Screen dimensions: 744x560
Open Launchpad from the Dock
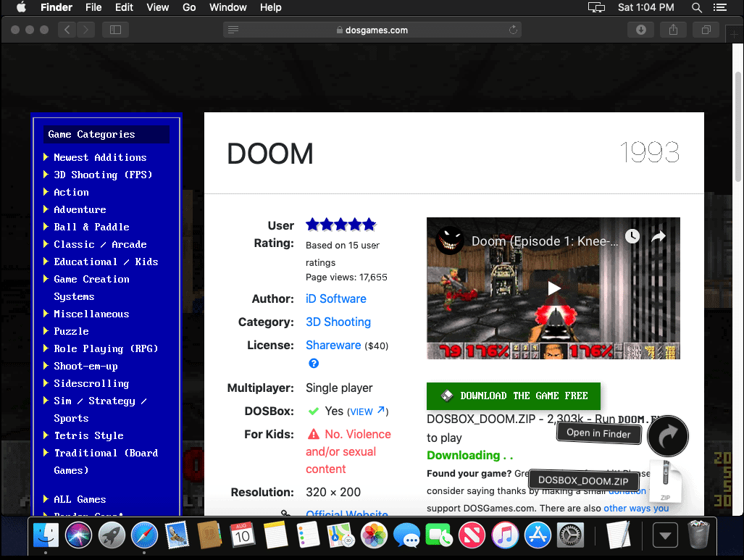point(112,535)
